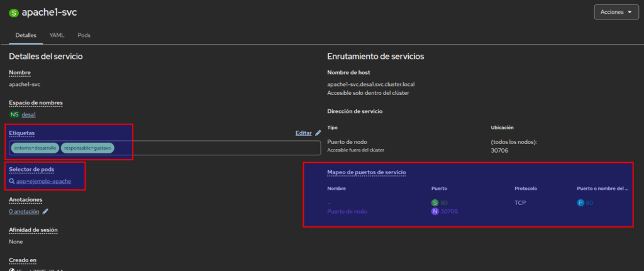Click the Editar link for labels
644x271 pixels.
click(x=303, y=133)
